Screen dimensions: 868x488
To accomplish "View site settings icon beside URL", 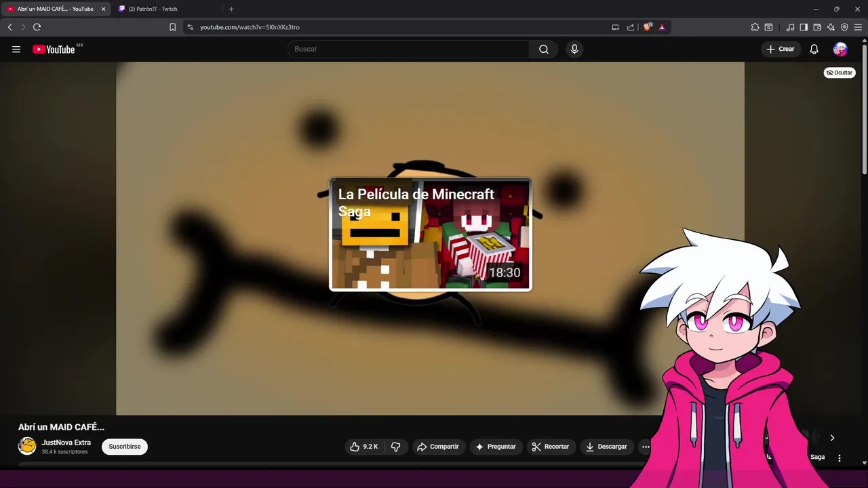I will click(190, 27).
